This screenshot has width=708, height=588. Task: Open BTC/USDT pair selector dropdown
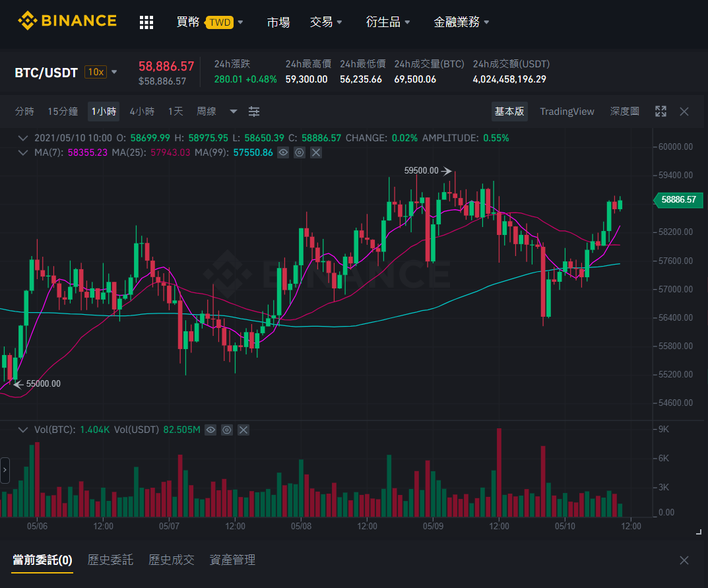click(114, 72)
